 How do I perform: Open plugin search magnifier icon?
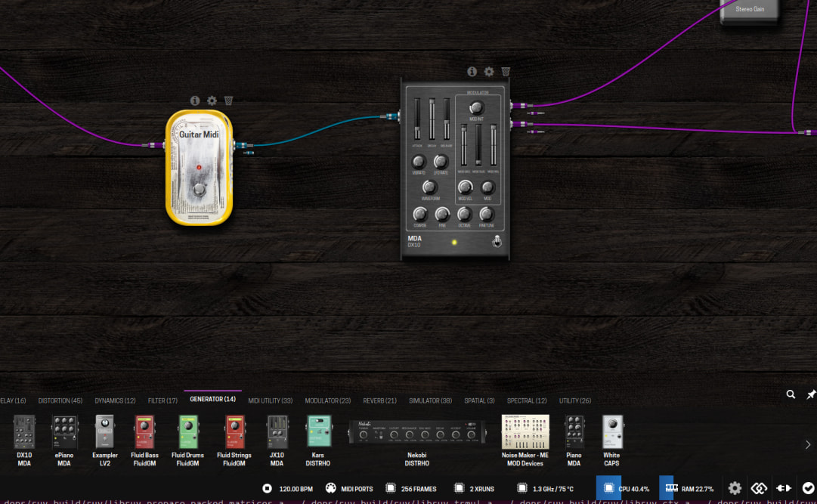tap(791, 394)
